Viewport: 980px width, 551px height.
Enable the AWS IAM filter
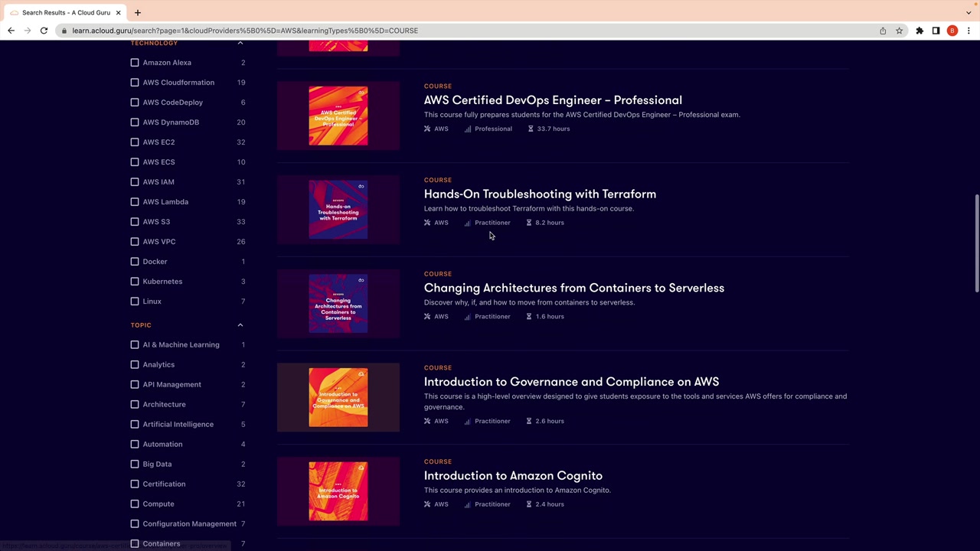(x=135, y=182)
